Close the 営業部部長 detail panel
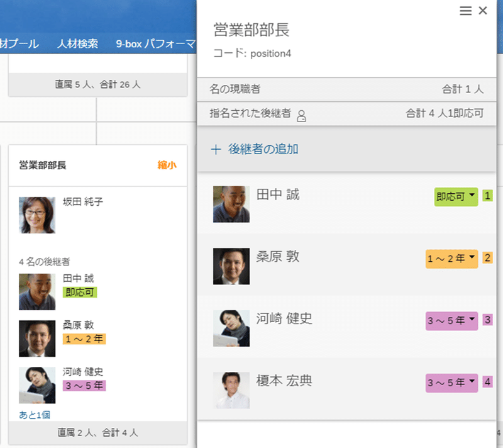Viewport: 503px width, 448px height. click(483, 11)
